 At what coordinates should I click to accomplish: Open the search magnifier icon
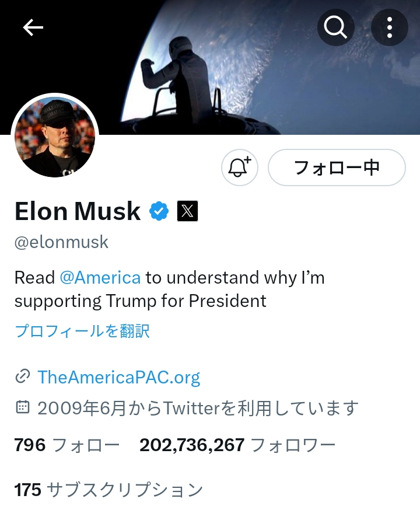[335, 27]
